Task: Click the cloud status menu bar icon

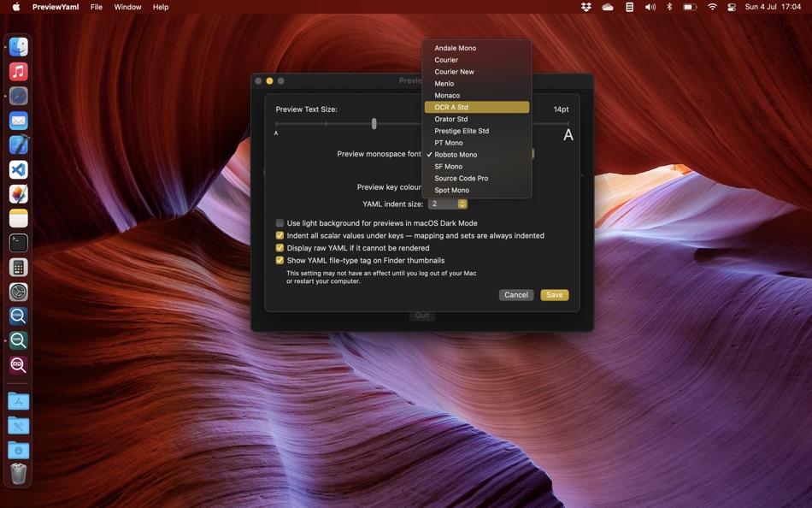Action: pos(608,7)
